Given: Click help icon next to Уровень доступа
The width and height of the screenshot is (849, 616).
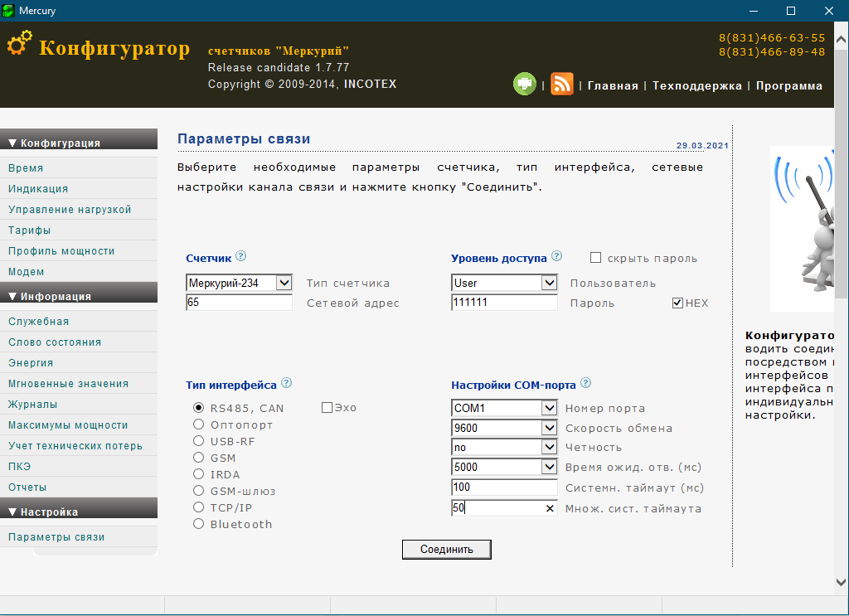Looking at the screenshot, I should tap(556, 256).
